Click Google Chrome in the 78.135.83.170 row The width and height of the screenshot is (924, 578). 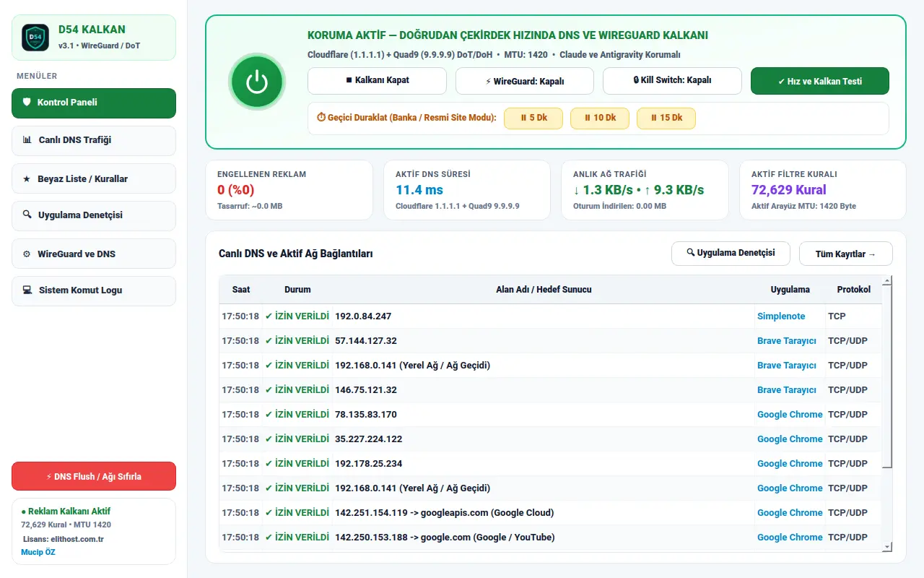(790, 415)
